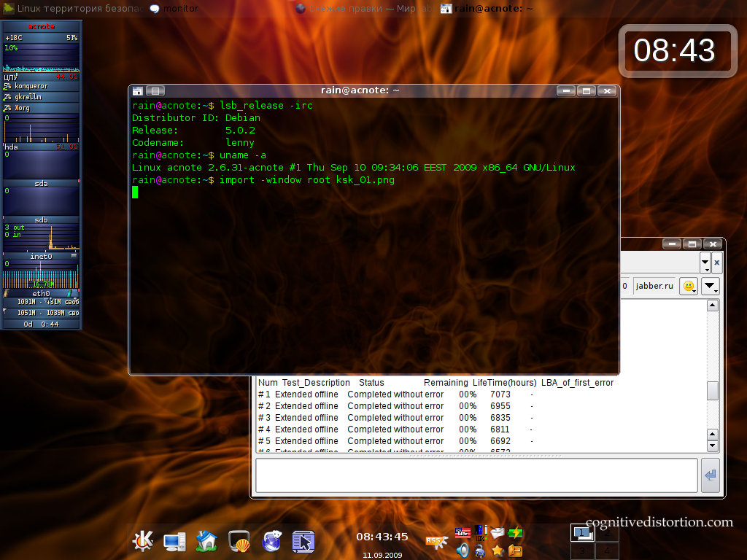Open the Konqueror globe launcher
The height and width of the screenshot is (560, 747).
click(272, 540)
